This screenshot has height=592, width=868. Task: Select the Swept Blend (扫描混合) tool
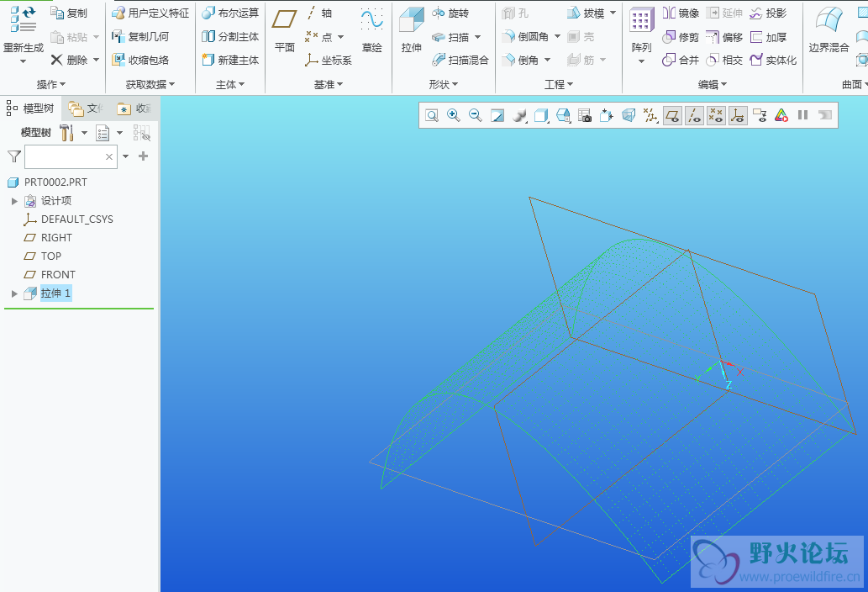pyautogui.click(x=460, y=60)
